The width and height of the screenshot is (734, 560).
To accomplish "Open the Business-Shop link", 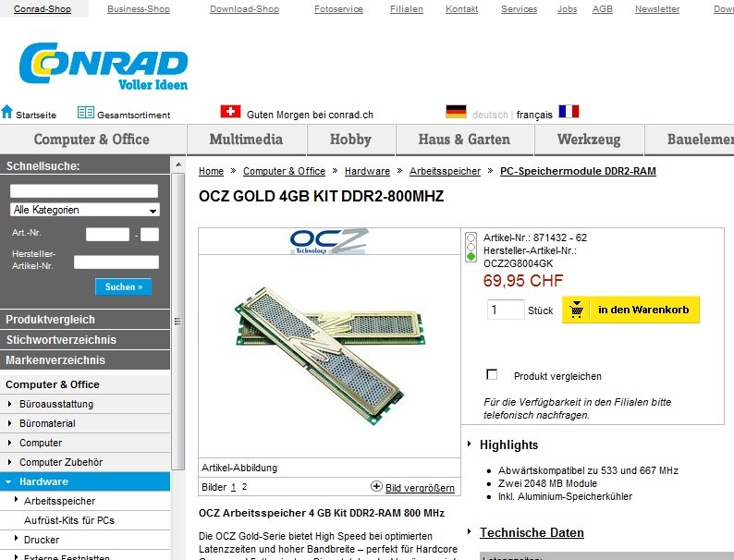I will (x=139, y=9).
